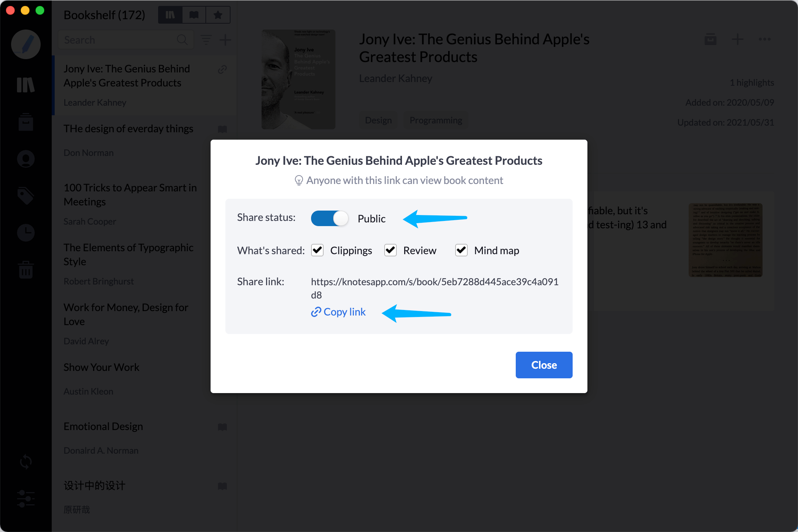This screenshot has height=532, width=798.
Task: Open the Knotes pen logo icon in sidebar
Action: (x=26, y=44)
